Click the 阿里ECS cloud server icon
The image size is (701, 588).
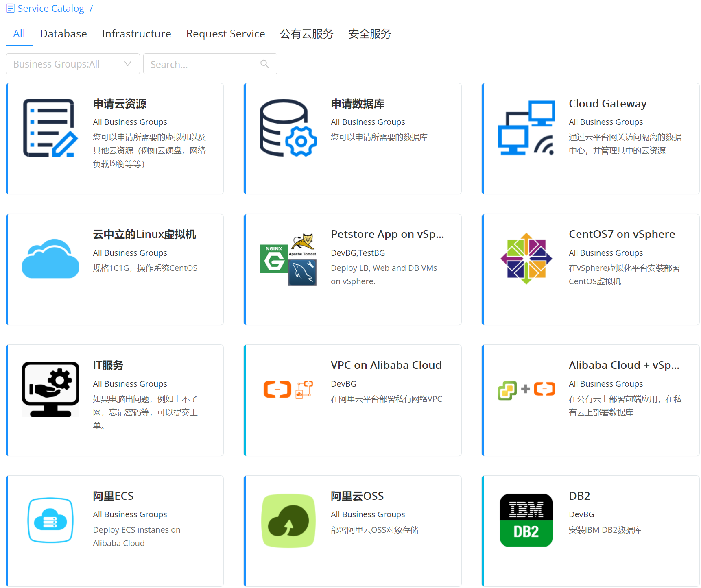click(x=50, y=520)
